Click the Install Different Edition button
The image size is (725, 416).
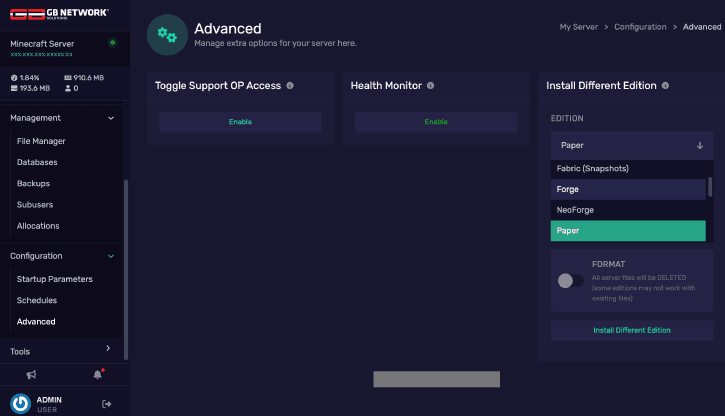(631, 330)
